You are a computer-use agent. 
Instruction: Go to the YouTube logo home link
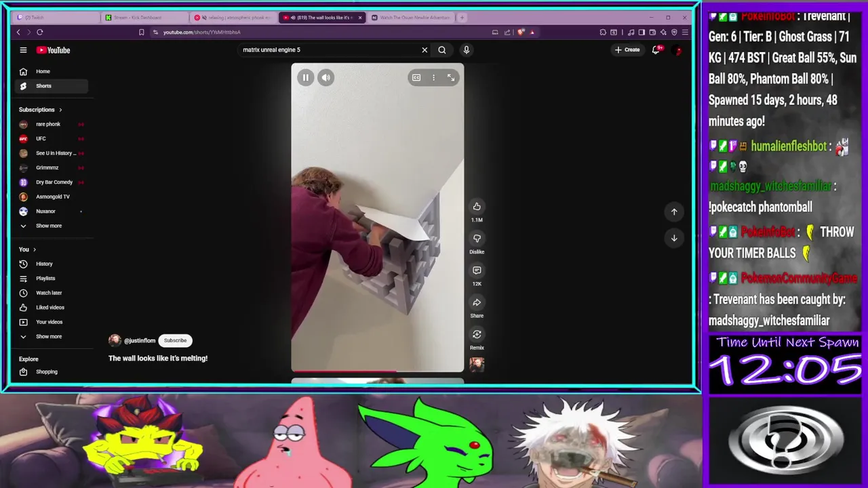[x=54, y=50]
